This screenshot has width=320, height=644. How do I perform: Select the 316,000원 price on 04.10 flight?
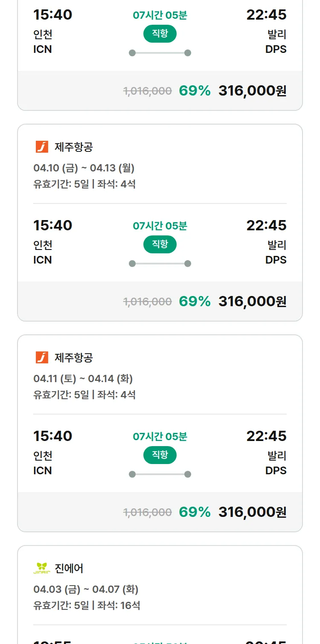[x=252, y=302]
